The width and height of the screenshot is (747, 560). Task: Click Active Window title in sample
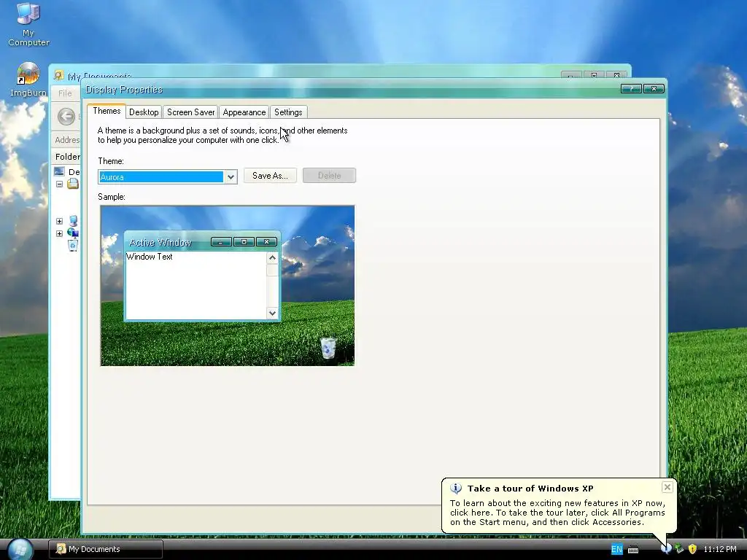pyautogui.click(x=160, y=242)
